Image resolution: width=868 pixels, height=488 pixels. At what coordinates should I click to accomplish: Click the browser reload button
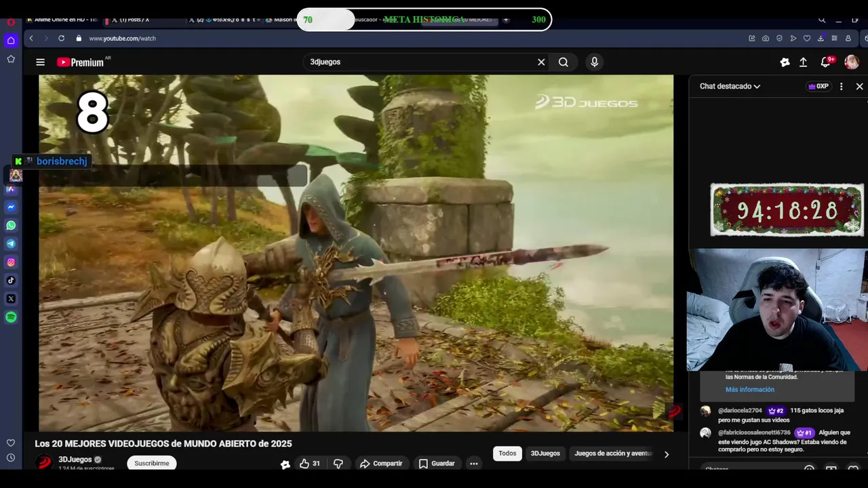[x=61, y=39]
